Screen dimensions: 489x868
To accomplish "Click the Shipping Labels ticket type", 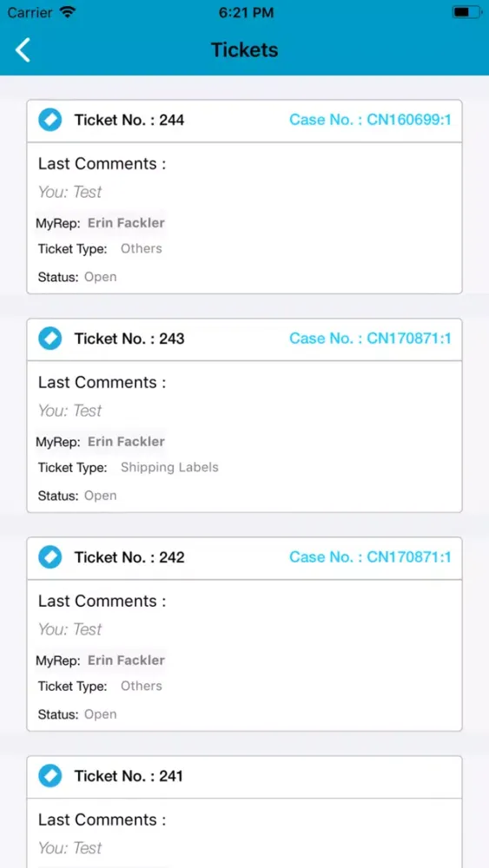I will tap(169, 467).
